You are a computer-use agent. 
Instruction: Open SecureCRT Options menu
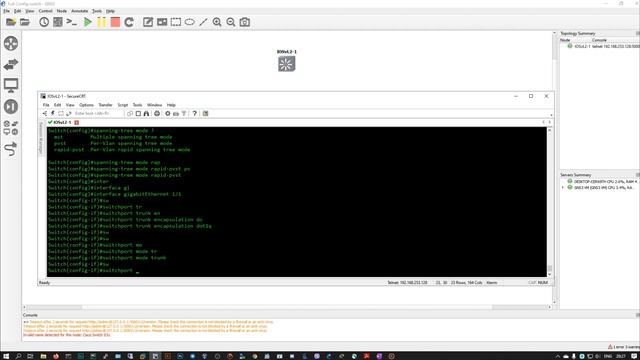click(86, 105)
